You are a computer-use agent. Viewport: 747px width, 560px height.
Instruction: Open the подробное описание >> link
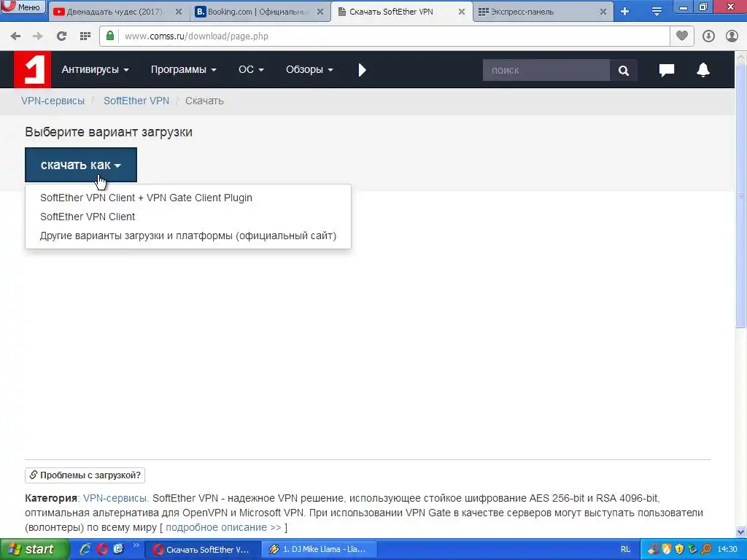pyautogui.click(x=223, y=528)
